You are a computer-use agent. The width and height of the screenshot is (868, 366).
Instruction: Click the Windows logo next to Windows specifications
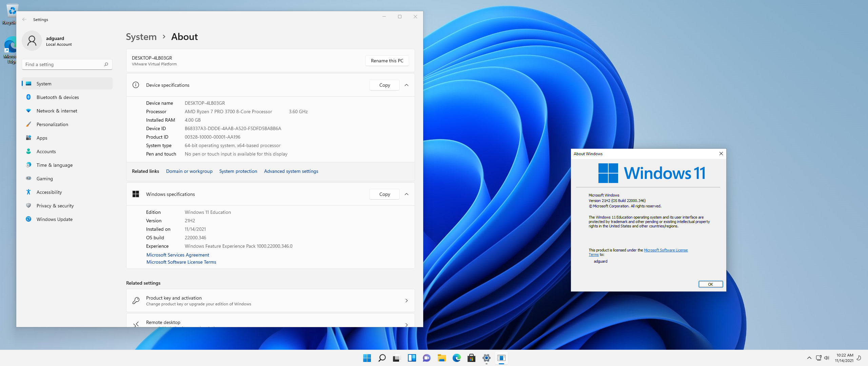pyautogui.click(x=136, y=194)
